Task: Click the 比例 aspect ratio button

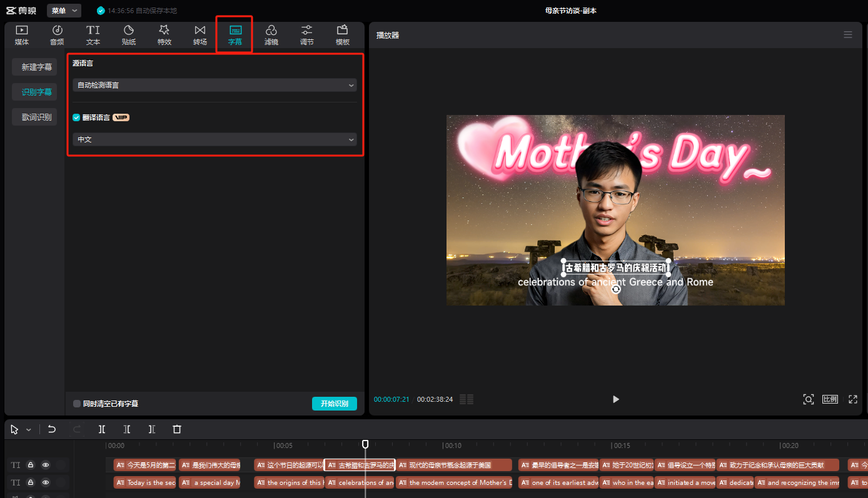Action: [x=830, y=399]
